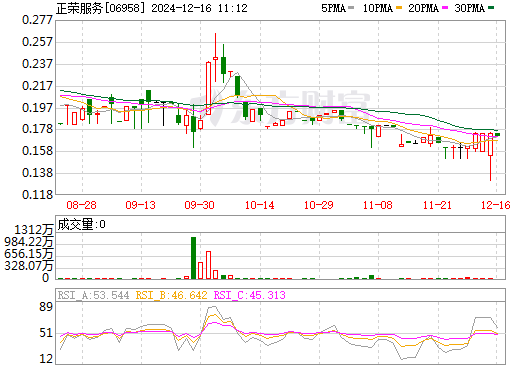The width and height of the screenshot is (520, 365).
Task: Select the 08-28 date axis label
Action: coord(81,205)
